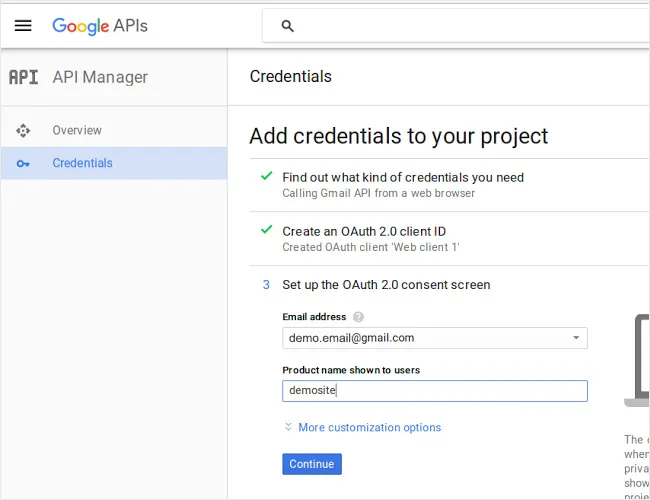This screenshot has height=500, width=650.
Task: Click the 'Set up the OAuth 2.0 consent screen' heading
Action: click(386, 285)
